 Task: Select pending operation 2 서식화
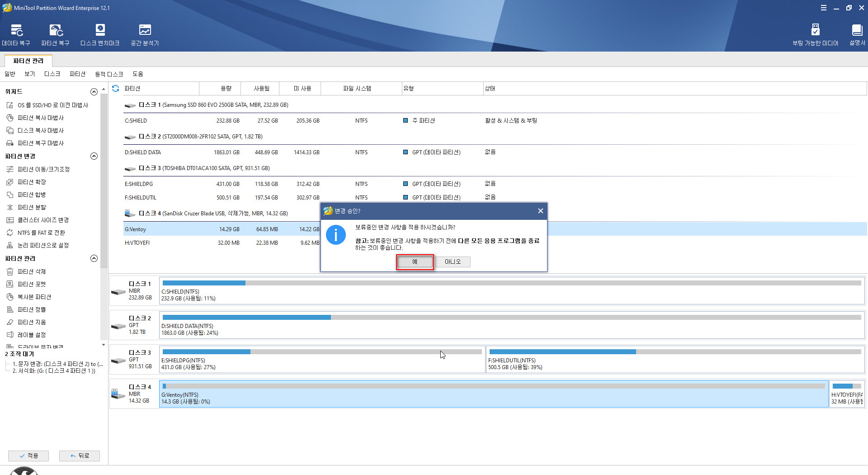pos(54,371)
